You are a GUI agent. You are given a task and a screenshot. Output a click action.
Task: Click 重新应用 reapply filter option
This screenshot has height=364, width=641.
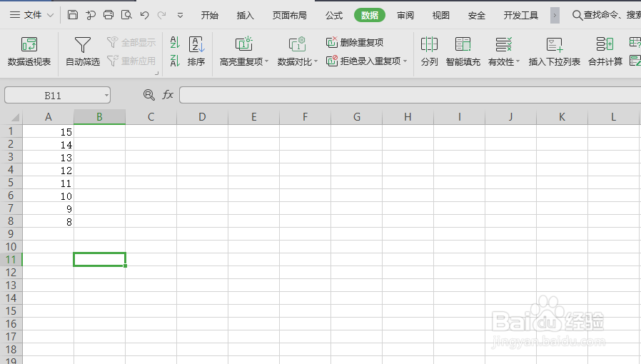(x=131, y=61)
